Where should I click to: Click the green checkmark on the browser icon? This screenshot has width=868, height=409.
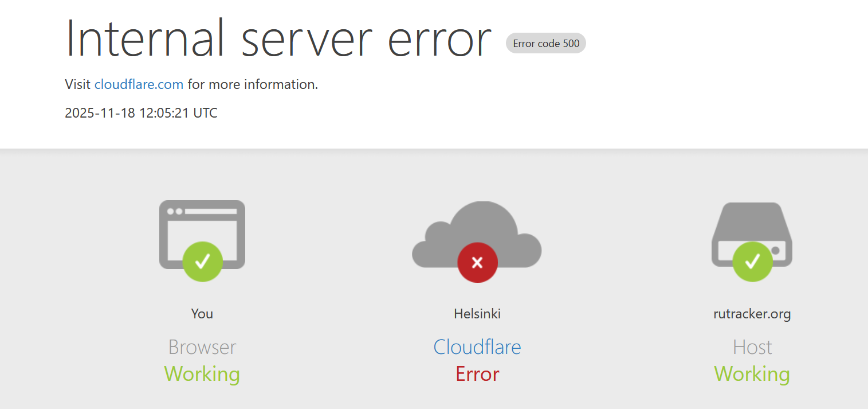[202, 262]
